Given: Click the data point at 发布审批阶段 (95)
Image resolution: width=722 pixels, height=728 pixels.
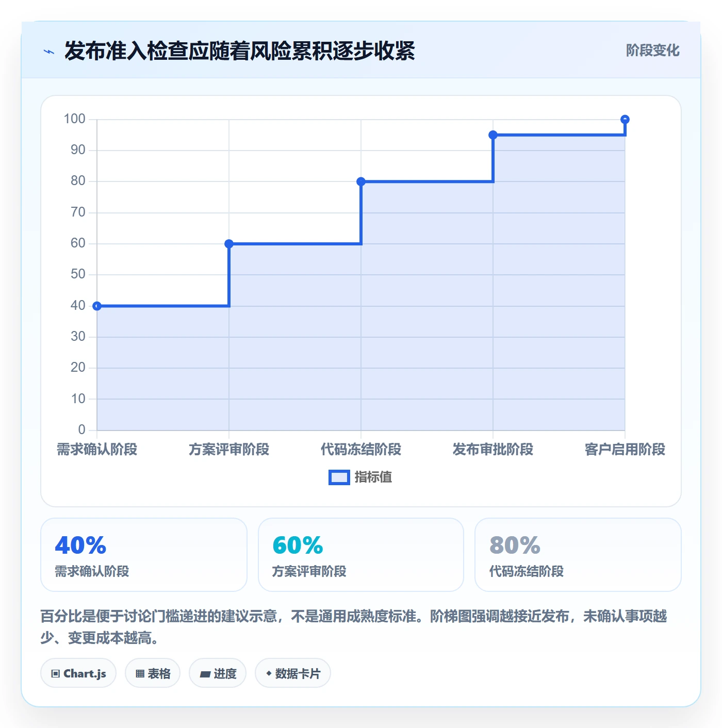Looking at the screenshot, I should click(x=493, y=135).
